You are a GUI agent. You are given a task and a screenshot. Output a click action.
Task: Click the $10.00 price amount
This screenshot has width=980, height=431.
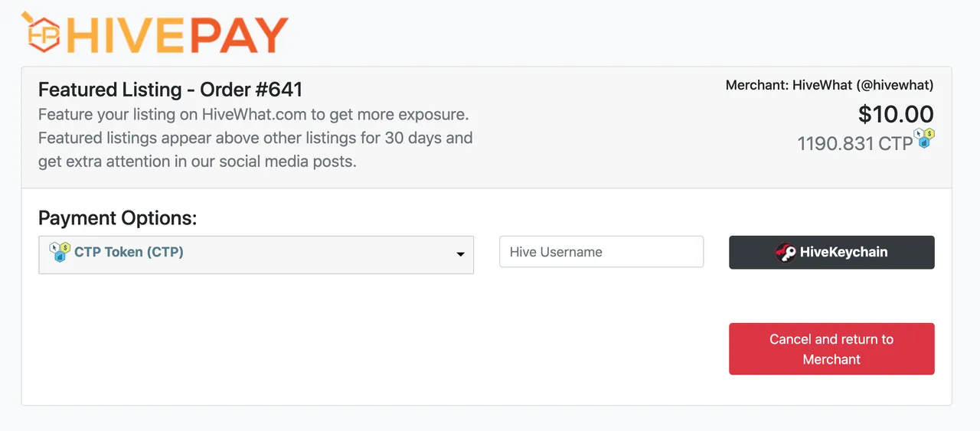[x=896, y=114]
